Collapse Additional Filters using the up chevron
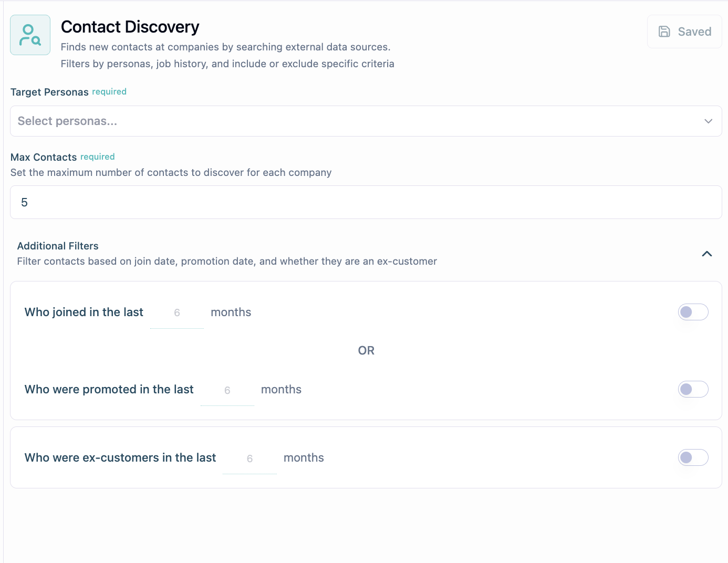 coord(706,254)
